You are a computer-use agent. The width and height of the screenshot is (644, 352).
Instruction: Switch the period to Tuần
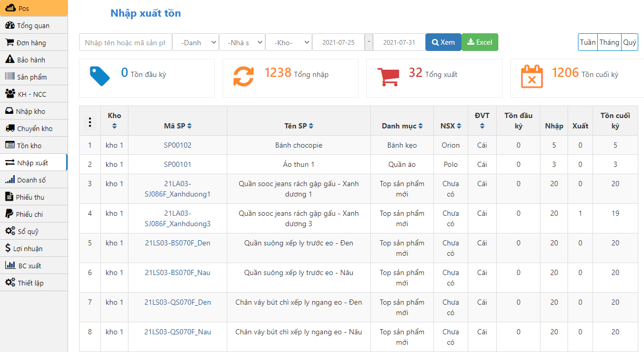(x=588, y=43)
